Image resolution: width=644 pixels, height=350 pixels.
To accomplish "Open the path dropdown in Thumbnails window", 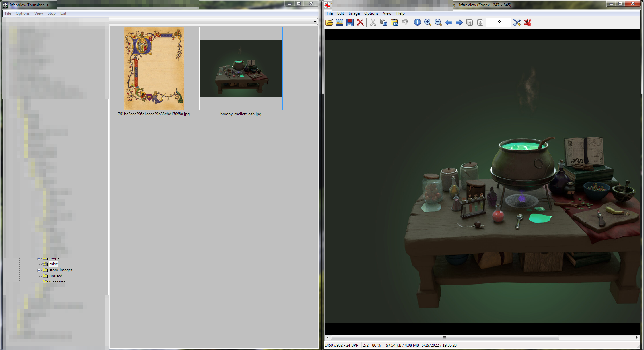I will [x=315, y=22].
